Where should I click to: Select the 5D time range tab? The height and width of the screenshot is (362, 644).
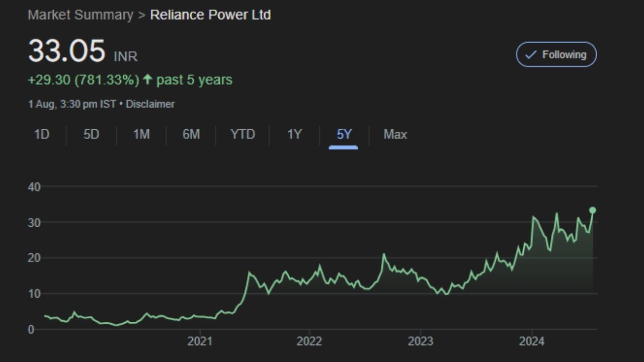(91, 135)
